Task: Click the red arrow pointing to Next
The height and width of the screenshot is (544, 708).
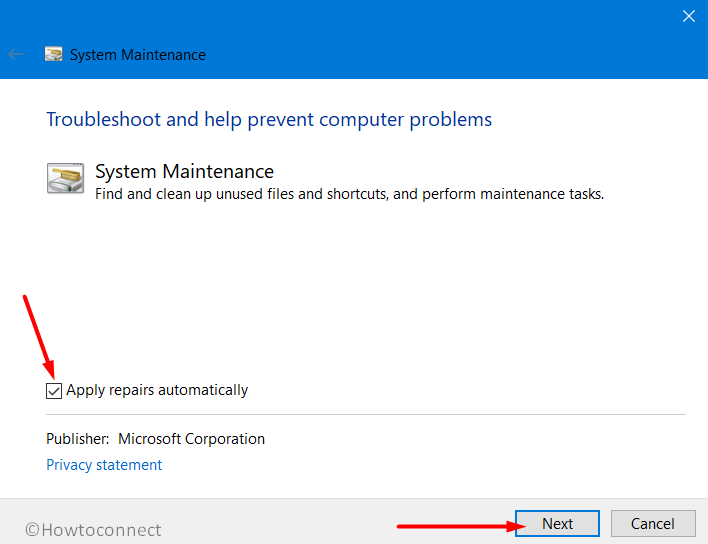Action: (x=461, y=526)
